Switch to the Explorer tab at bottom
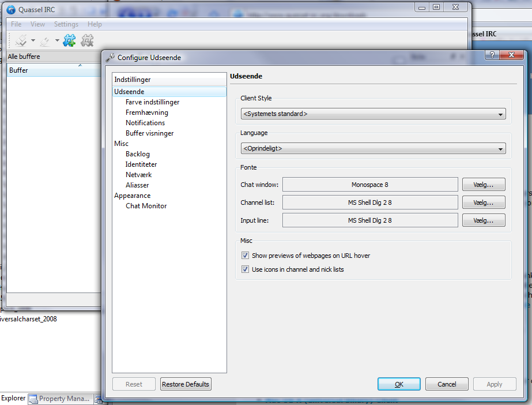 tap(13, 398)
